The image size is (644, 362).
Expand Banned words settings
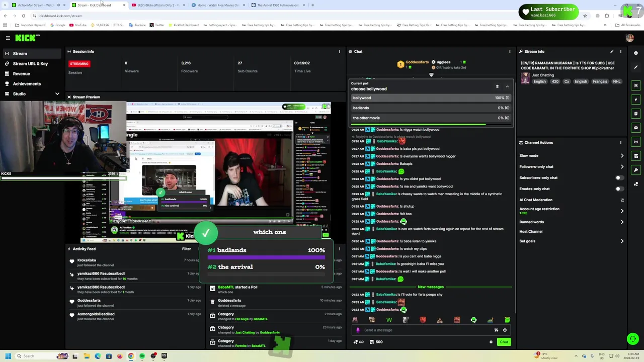coord(572,222)
